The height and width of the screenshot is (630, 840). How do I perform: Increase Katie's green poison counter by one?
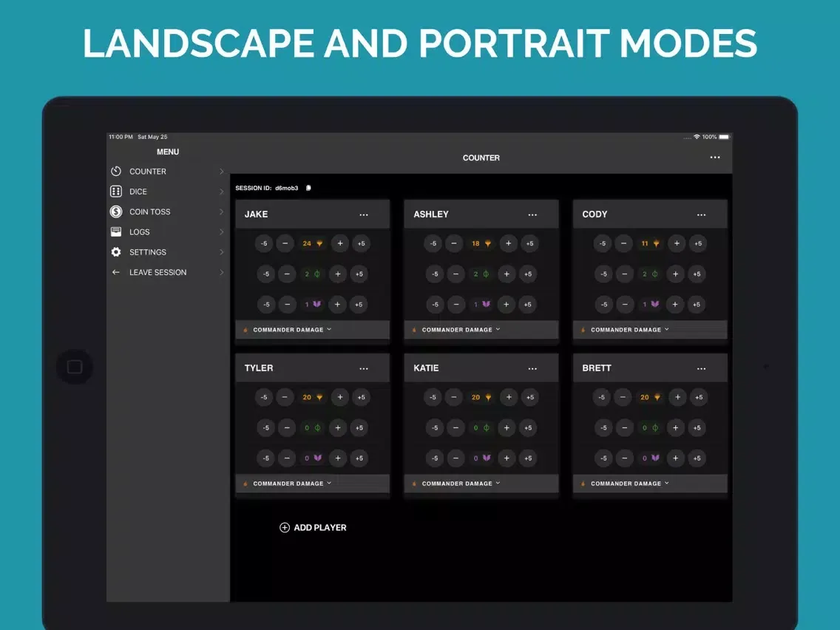point(507,427)
